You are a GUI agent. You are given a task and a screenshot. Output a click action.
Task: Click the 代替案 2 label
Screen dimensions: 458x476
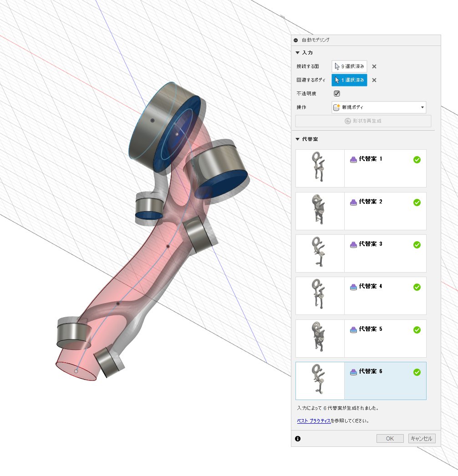pyautogui.click(x=371, y=202)
